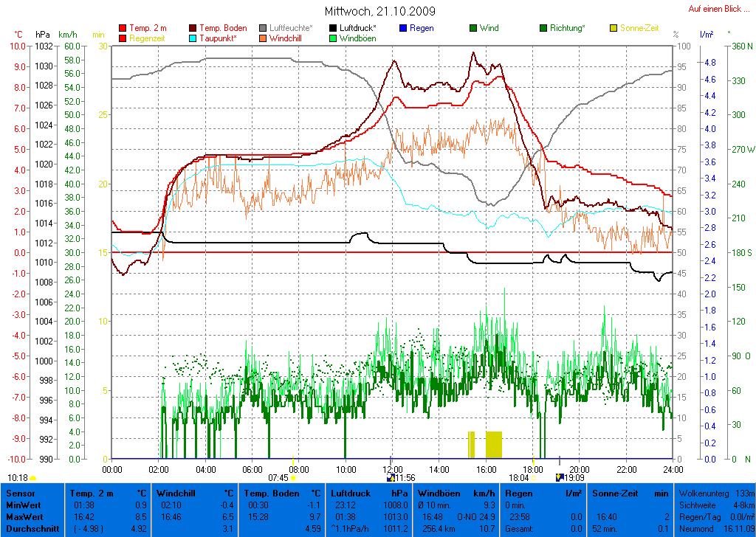Click the moon icon beside 10:18
756x537 pixels.
coord(32,478)
